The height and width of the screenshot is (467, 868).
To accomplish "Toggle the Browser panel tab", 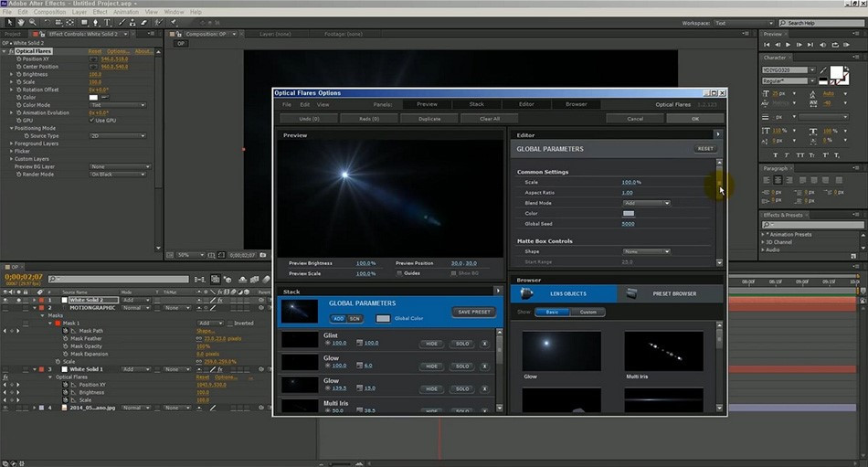I will coord(577,104).
